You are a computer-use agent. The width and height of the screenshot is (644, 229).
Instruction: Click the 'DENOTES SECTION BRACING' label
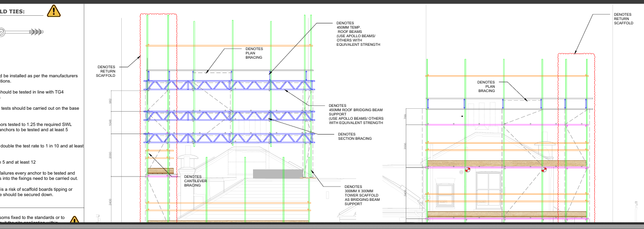tap(355, 136)
